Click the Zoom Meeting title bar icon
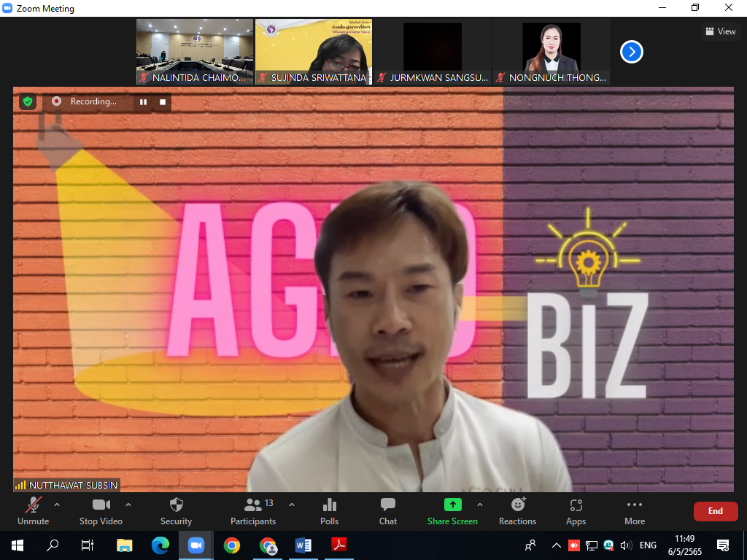 pyautogui.click(x=7, y=8)
